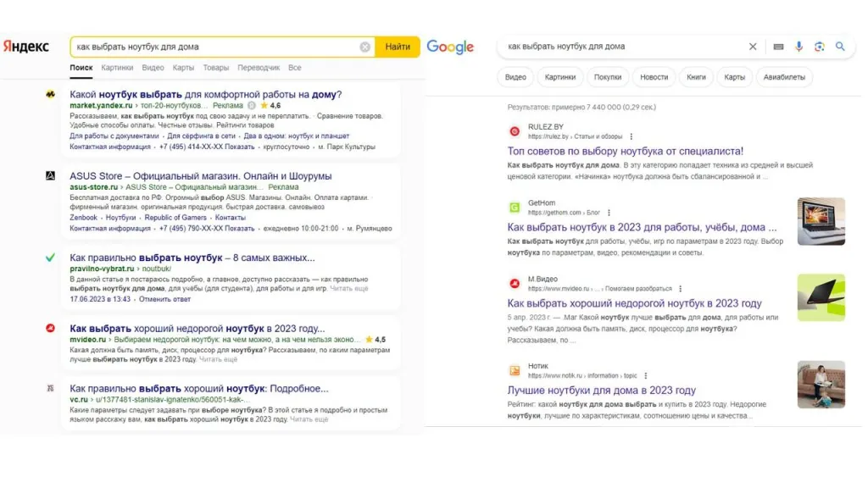868x488 pixels.
Task: Click Google magnifier search icon
Action: [840, 47]
